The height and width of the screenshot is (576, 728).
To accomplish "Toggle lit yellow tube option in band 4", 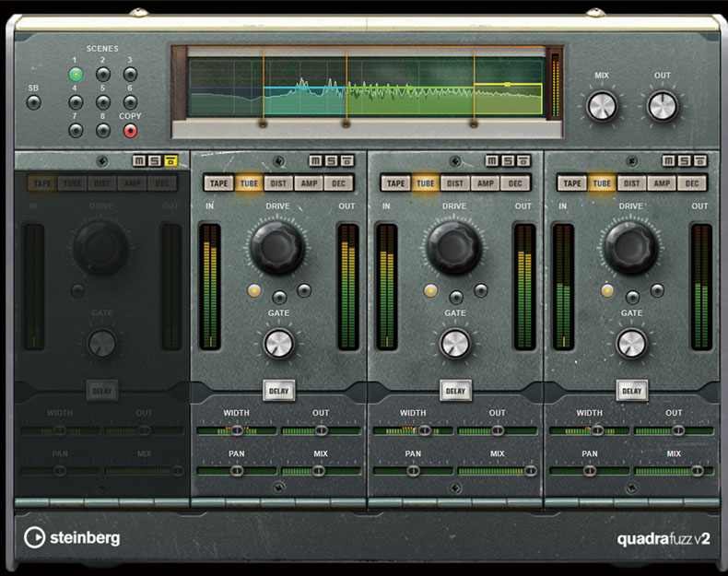I will click(x=607, y=290).
